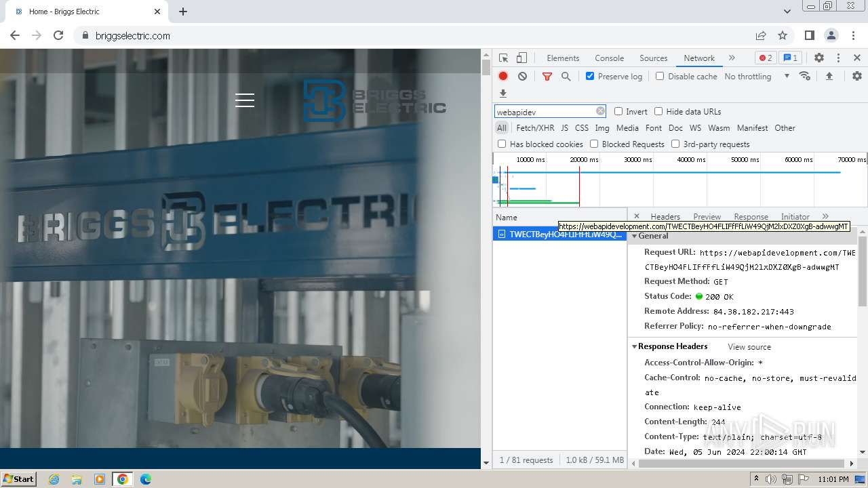The image size is (868, 488).
Task: Click the inspect element picker icon
Action: tap(503, 58)
